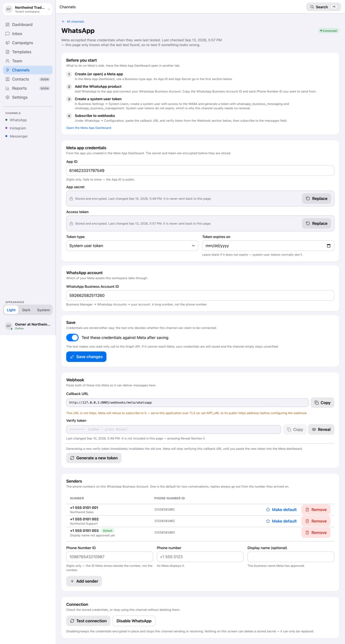Click the Team people icon
Image resolution: width=345 pixels, height=644 pixels.
8,61
